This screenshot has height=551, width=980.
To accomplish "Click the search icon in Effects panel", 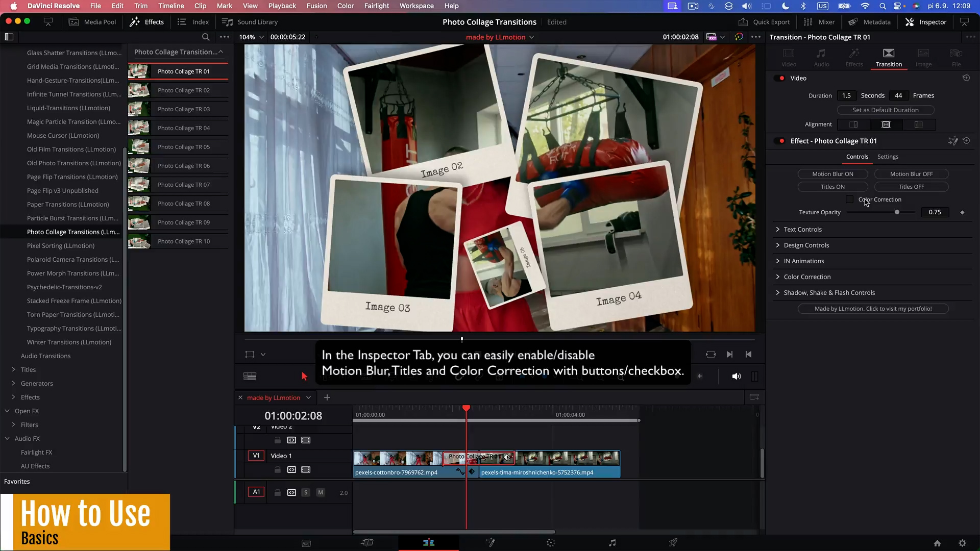I will tap(206, 37).
